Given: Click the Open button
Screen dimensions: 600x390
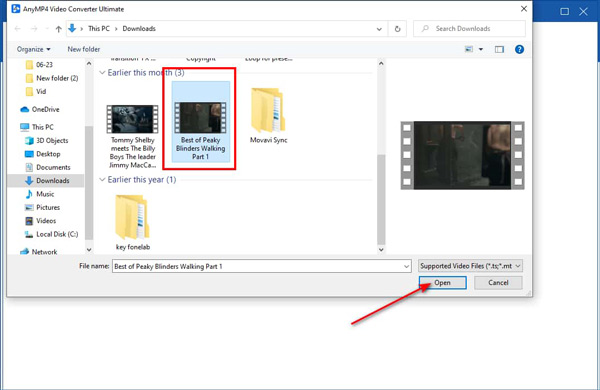Looking at the screenshot, I should [442, 283].
